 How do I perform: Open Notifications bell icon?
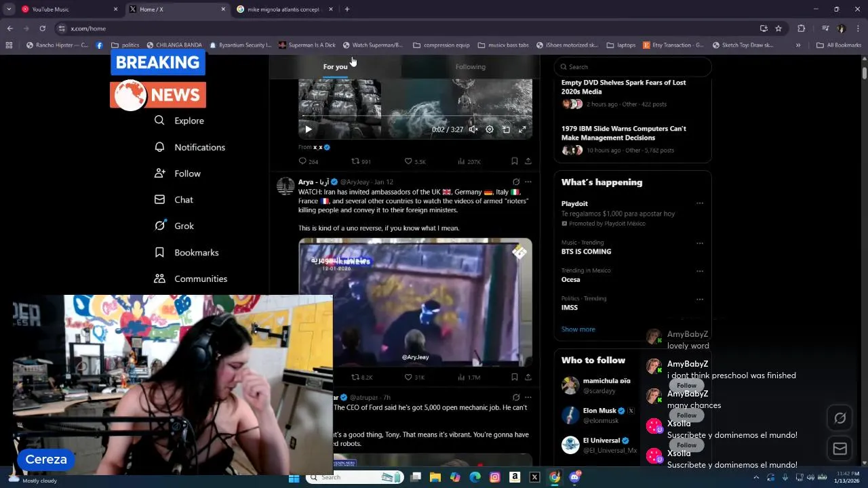pyautogui.click(x=159, y=147)
